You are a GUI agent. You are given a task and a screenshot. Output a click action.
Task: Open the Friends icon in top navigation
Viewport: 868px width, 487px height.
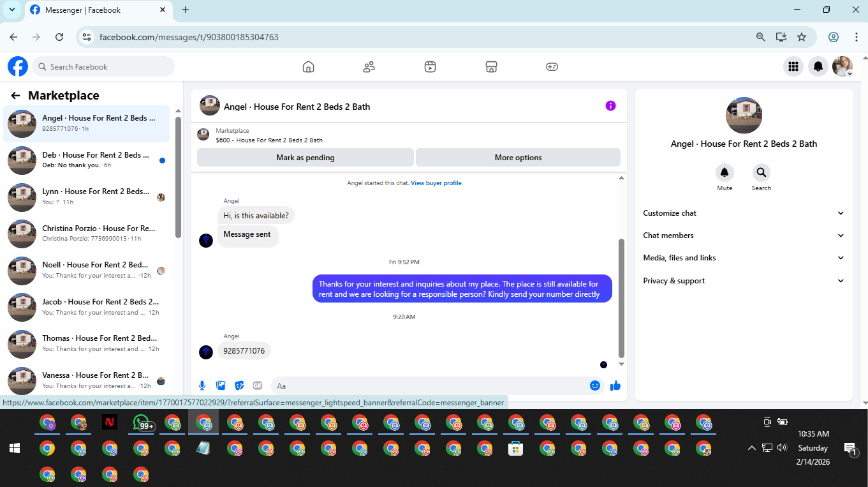369,66
